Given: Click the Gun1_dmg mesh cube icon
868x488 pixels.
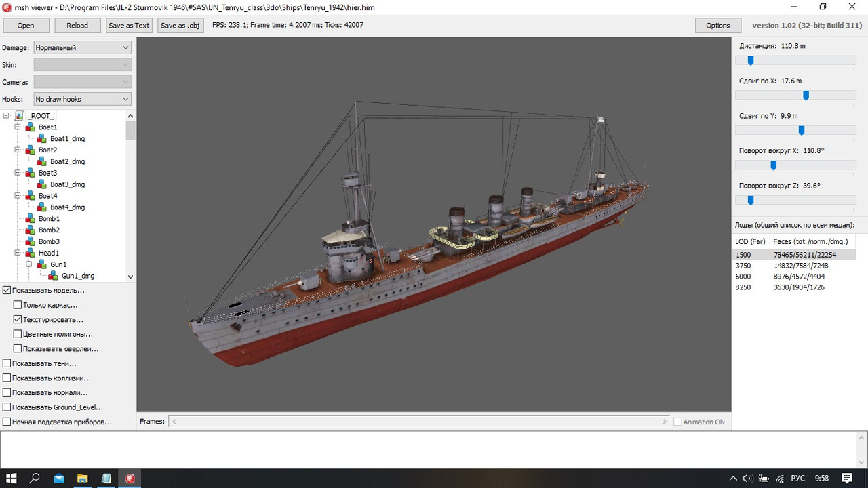Looking at the screenshot, I should tap(54, 276).
